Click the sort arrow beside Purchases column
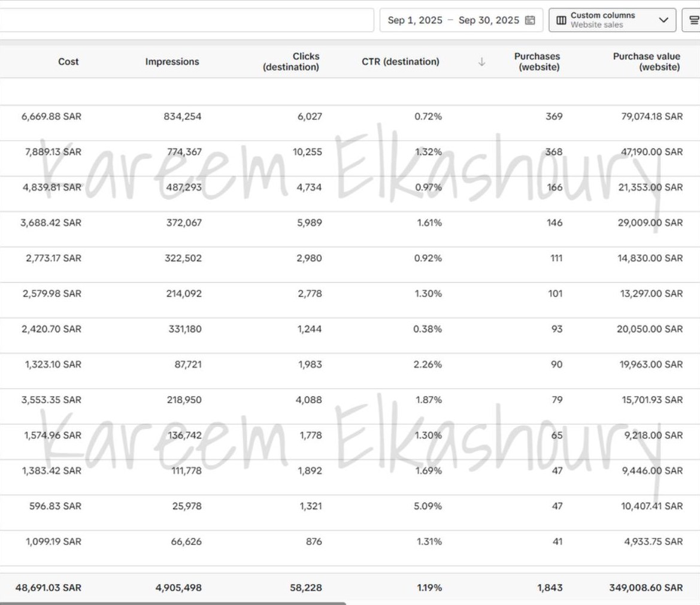 [x=481, y=62]
